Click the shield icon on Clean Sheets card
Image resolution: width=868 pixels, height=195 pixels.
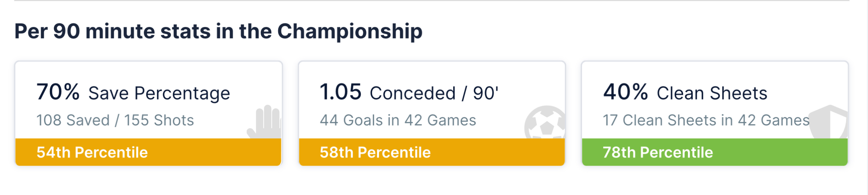tap(829, 122)
